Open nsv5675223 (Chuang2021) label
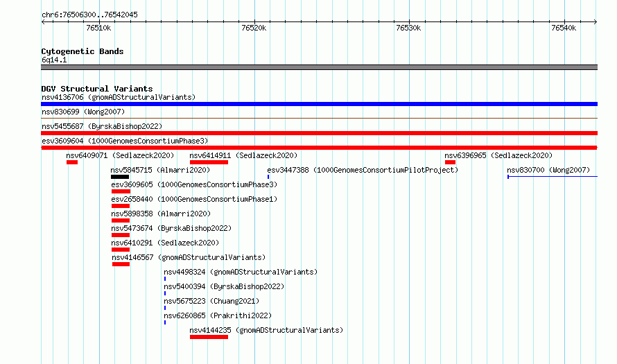Viewport: 617px width, 364px height. tap(211, 301)
